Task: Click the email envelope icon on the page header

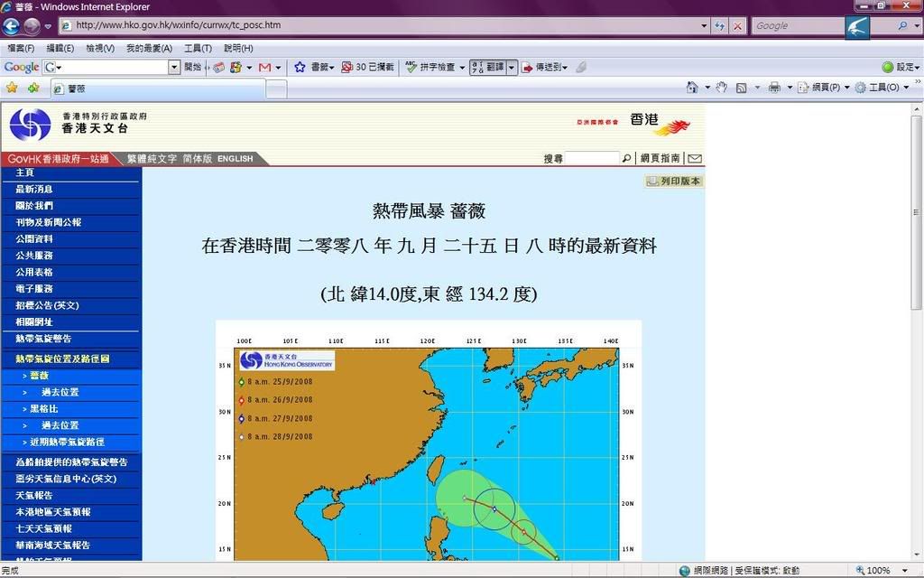Action: (695, 158)
